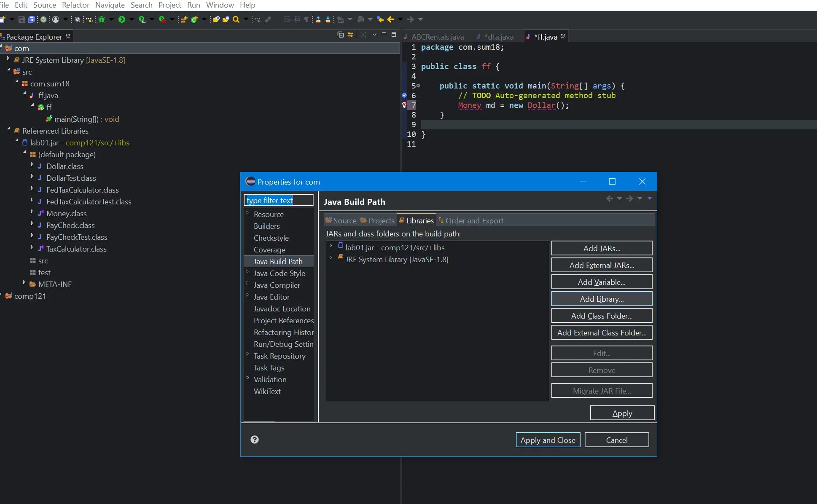The width and height of the screenshot is (817, 504).
Task: Expand JRE System Library in build path list
Action: pos(331,257)
